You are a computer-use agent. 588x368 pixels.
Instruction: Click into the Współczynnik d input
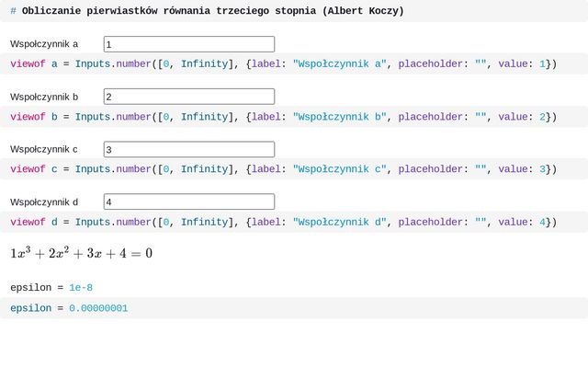[188, 201]
